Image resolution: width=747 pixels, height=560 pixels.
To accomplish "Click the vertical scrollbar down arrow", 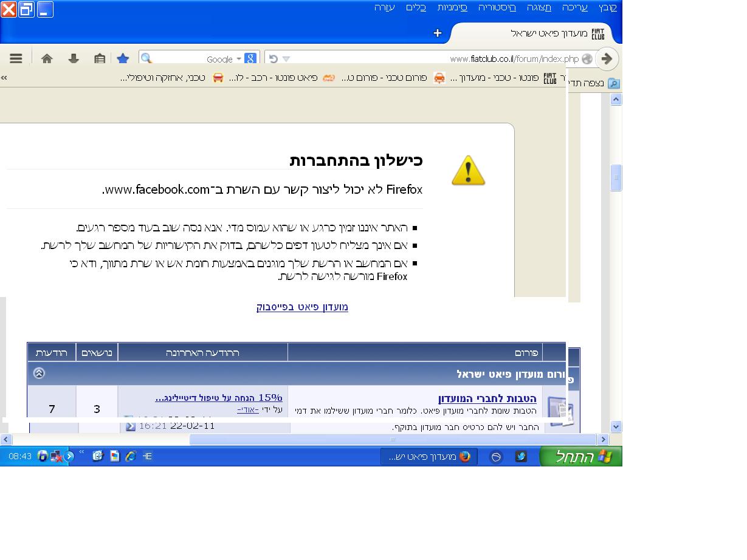I will click(x=616, y=426).
